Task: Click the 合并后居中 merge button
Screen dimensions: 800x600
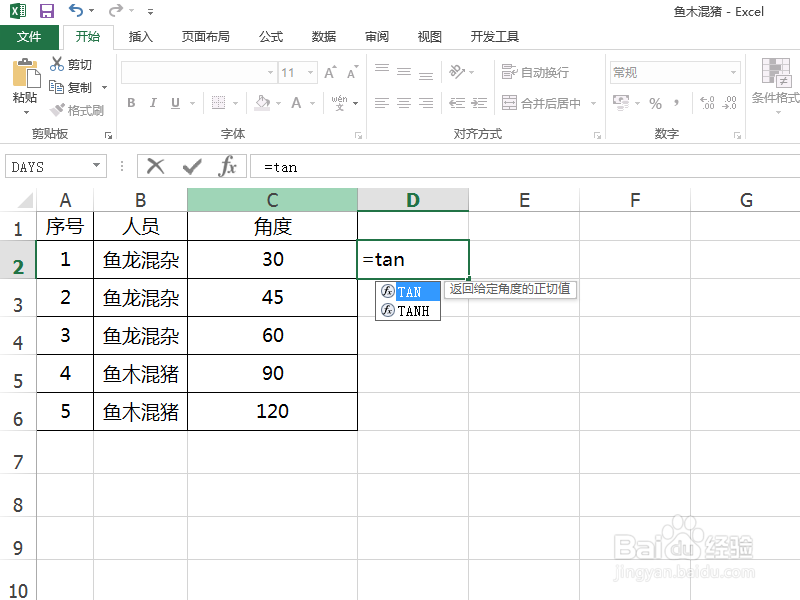Action: click(x=541, y=103)
